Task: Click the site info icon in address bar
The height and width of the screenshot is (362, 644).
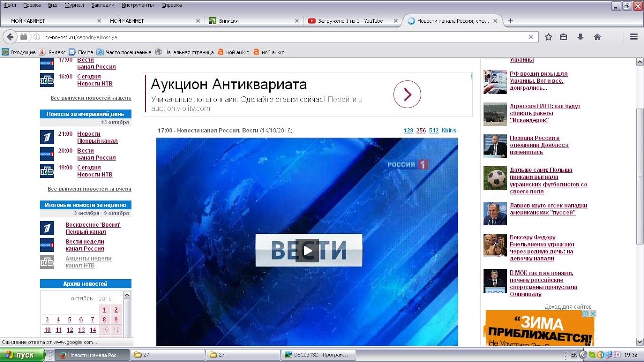Action: tap(37, 37)
